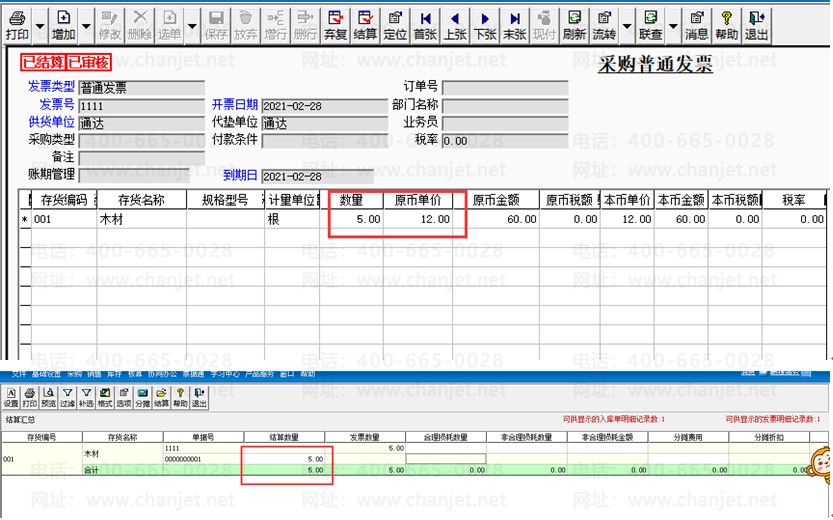Click the 预览 preview icon in lower toolbar
This screenshot has width=833, height=520.
tap(48, 397)
